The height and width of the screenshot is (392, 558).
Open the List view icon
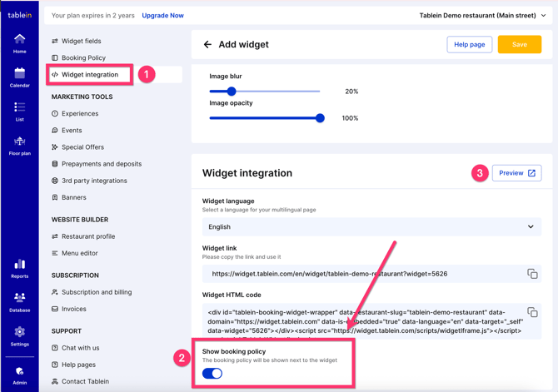pos(20,107)
